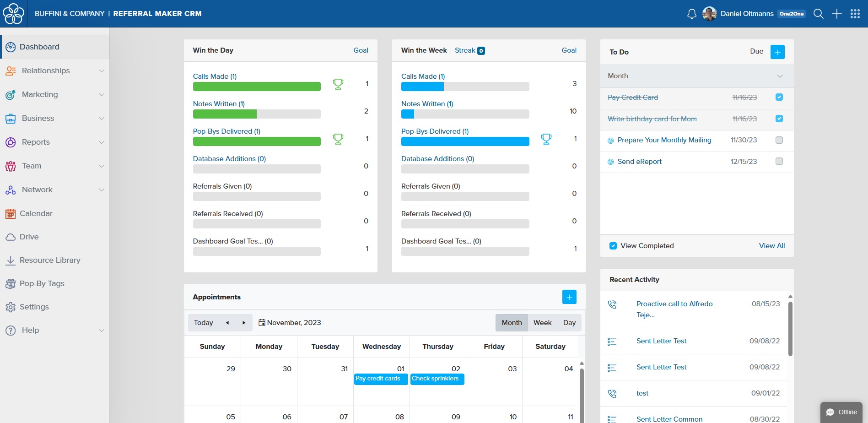Switch appointments to Month view
Viewport: 868px width, 423px height.
[512, 323]
